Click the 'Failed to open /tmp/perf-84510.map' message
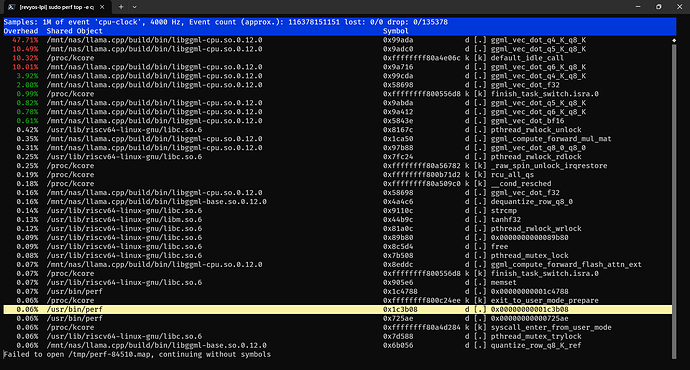 (x=137, y=354)
